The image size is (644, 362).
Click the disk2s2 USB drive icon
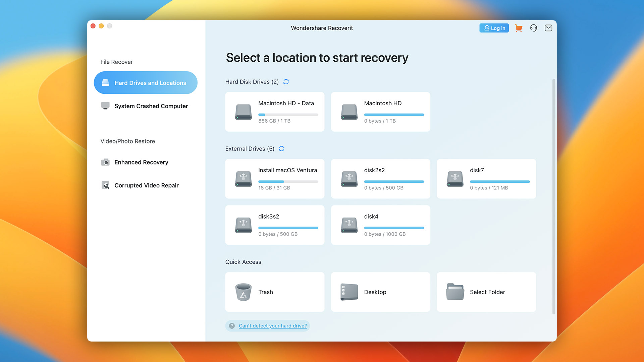349,179
